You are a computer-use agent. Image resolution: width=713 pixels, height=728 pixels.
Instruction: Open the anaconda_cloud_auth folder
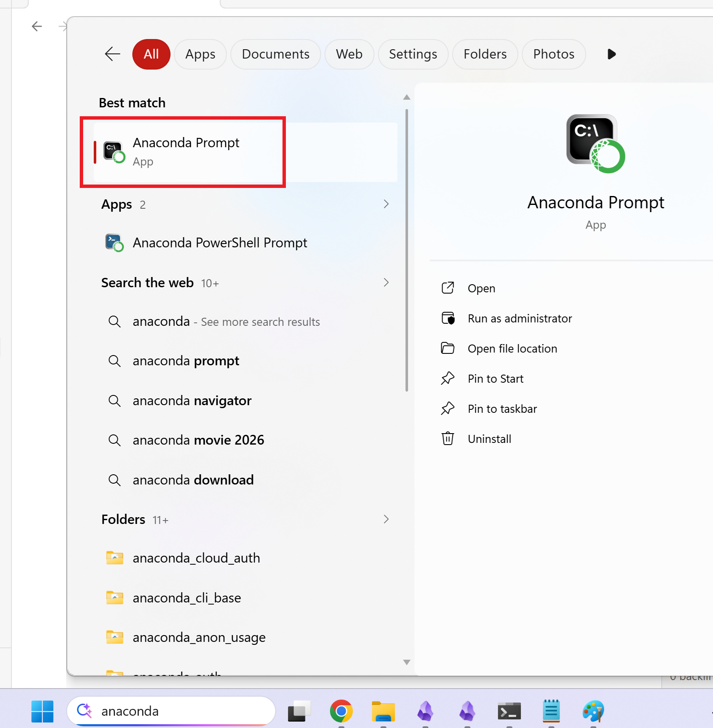click(x=246, y=558)
